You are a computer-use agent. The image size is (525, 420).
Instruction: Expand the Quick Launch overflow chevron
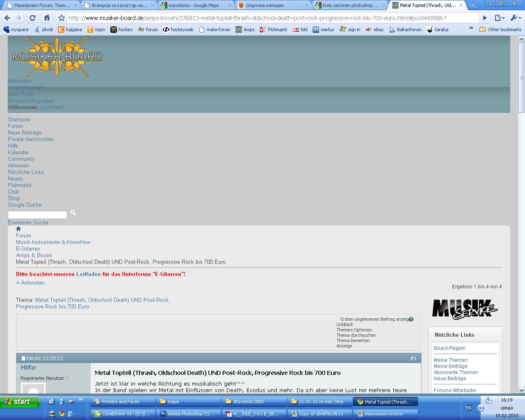pos(81,400)
